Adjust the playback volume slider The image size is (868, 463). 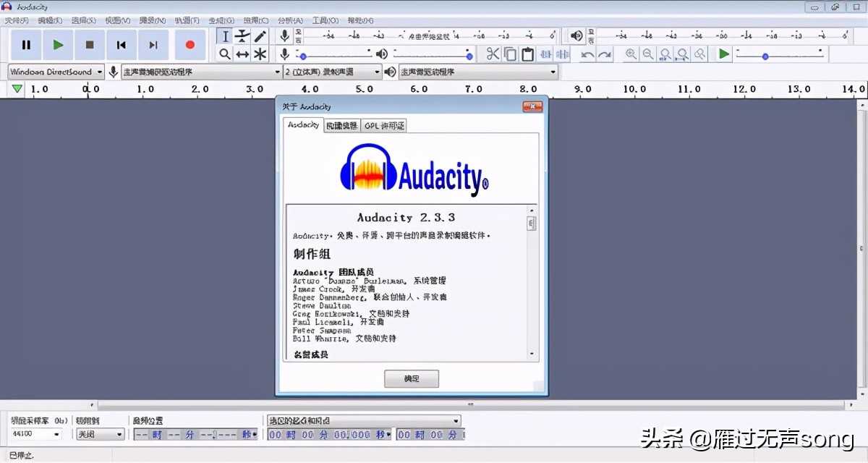[433, 54]
